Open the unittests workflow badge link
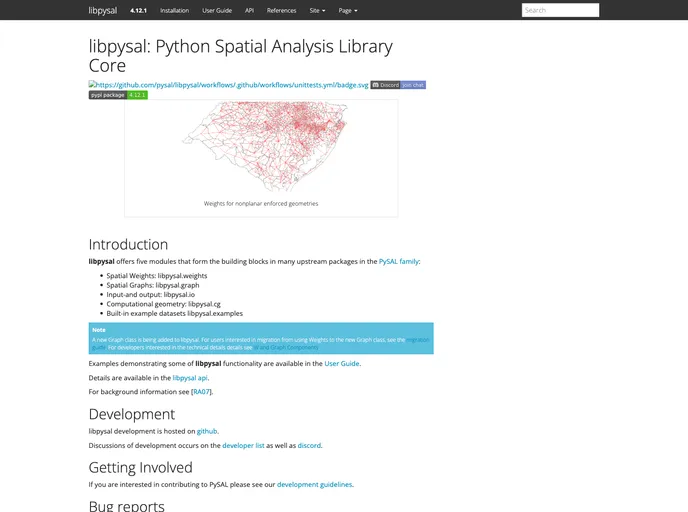 point(229,85)
